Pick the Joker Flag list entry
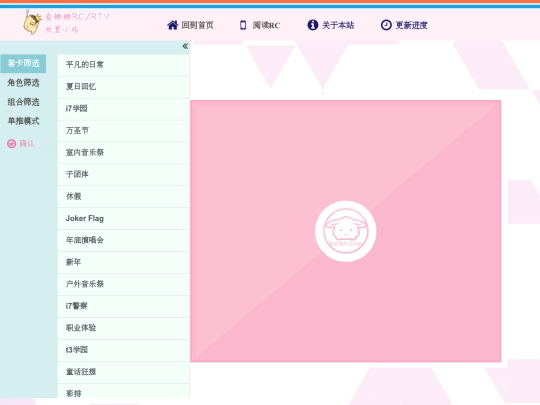This screenshot has width=540, height=405. coord(123,219)
